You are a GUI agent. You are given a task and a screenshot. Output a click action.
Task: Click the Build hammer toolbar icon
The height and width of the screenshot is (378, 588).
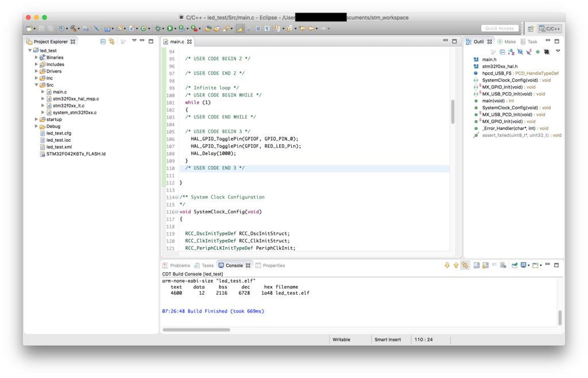click(x=74, y=29)
